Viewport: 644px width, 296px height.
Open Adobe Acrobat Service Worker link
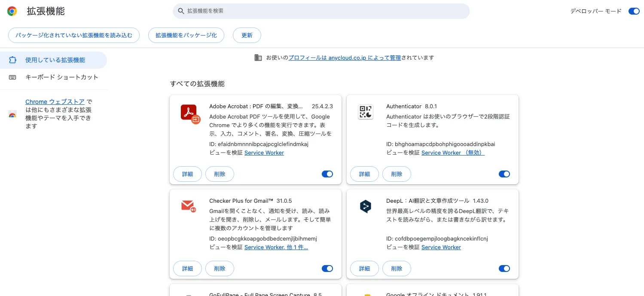point(264,153)
